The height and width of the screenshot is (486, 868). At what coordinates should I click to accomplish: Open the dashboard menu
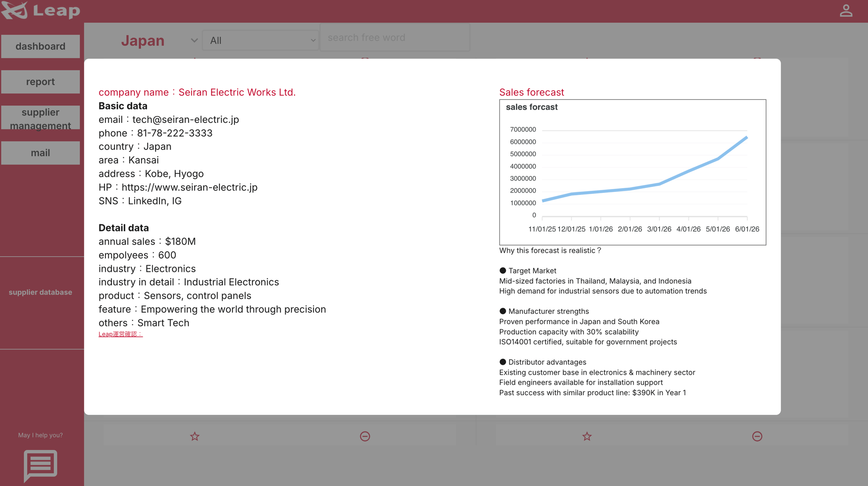40,46
